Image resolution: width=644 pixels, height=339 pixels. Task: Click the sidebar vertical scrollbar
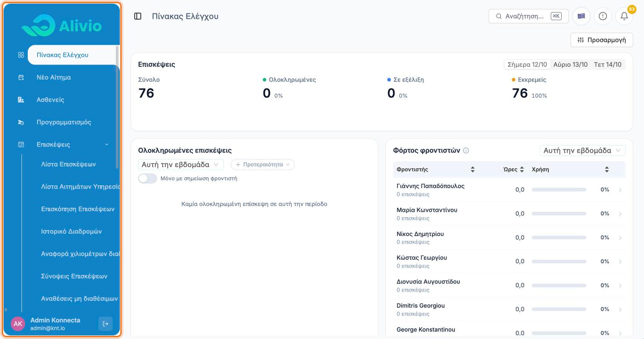(x=118, y=107)
